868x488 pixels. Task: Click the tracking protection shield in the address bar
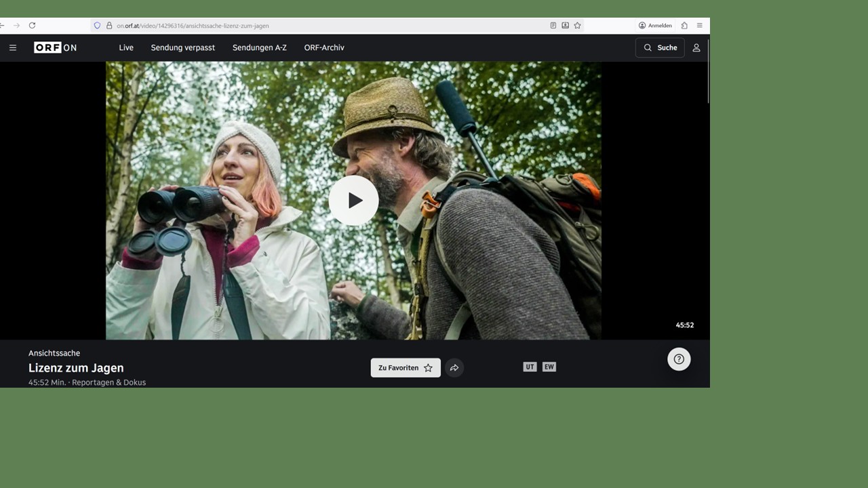tap(97, 25)
